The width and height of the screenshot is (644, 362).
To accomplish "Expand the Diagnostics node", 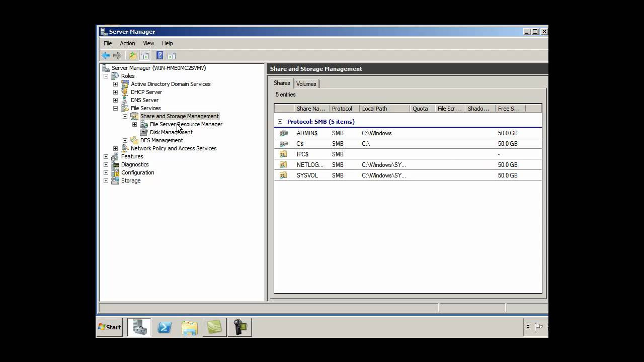I will (106, 164).
